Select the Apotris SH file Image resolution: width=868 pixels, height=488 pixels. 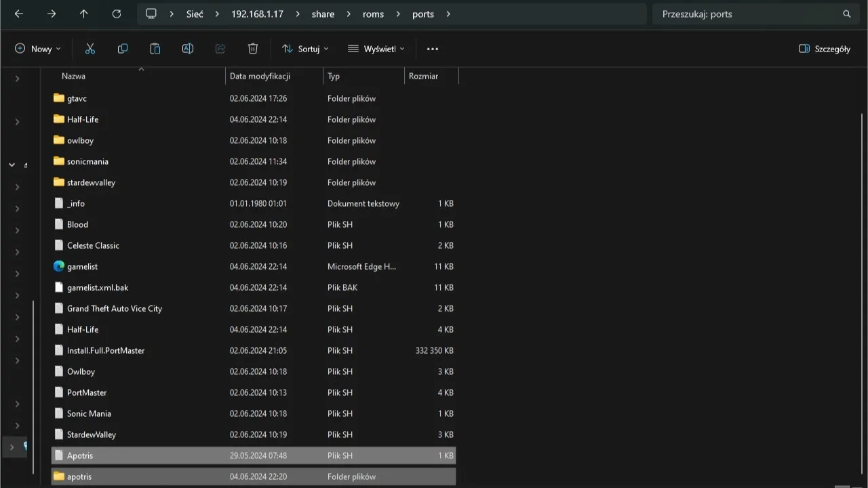coord(254,455)
